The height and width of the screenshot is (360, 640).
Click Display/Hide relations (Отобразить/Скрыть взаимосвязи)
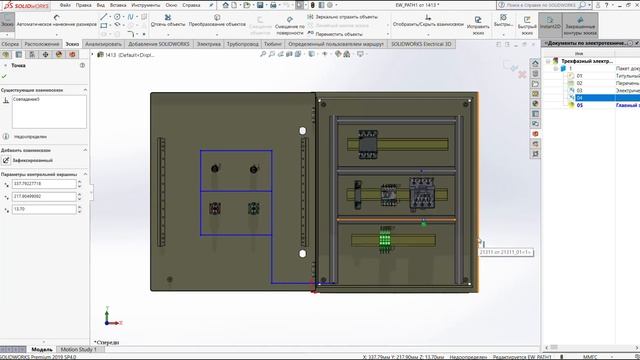tap(428, 20)
